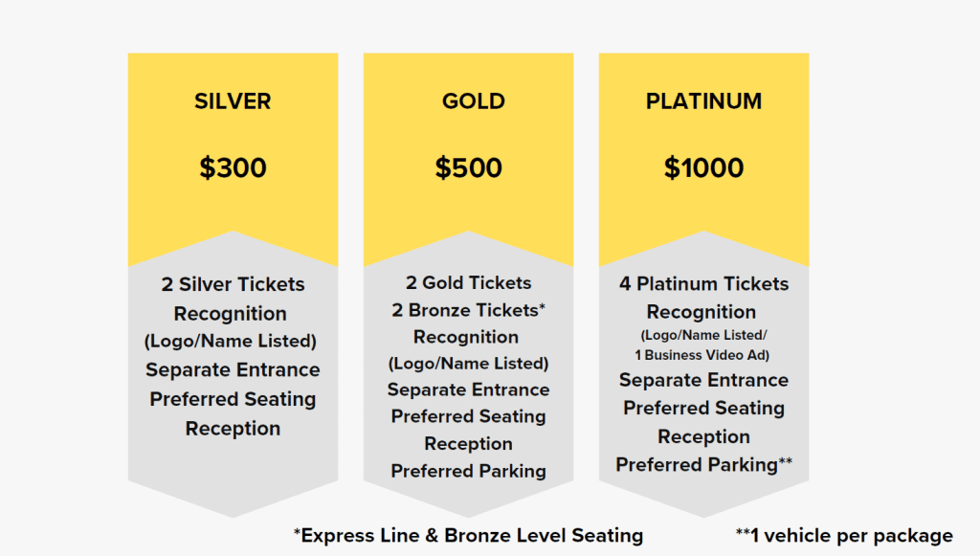Click the Express Line & Bronze Level Seating footnote
The height and width of the screenshot is (556, 980).
[x=468, y=535]
